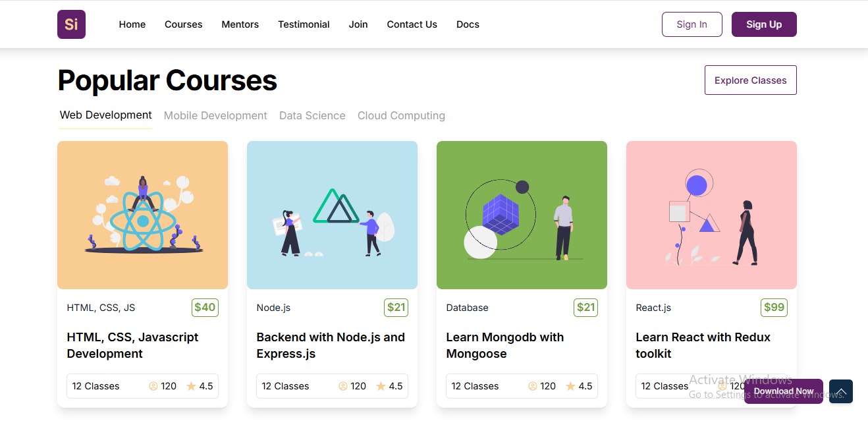The image size is (868, 421).
Task: Open the Mentors nav link
Action: [240, 24]
